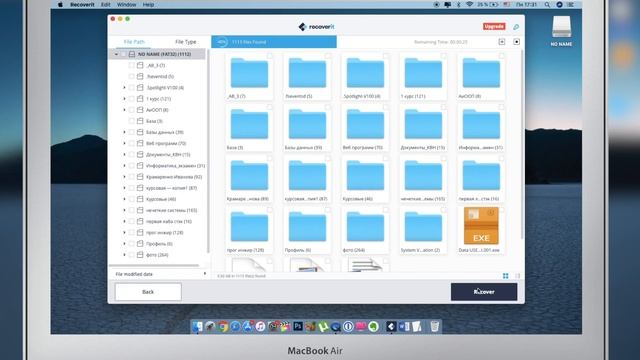Viewport: 640px width, 360px height.
Task: Open the Help menu
Action: (x=148, y=4)
